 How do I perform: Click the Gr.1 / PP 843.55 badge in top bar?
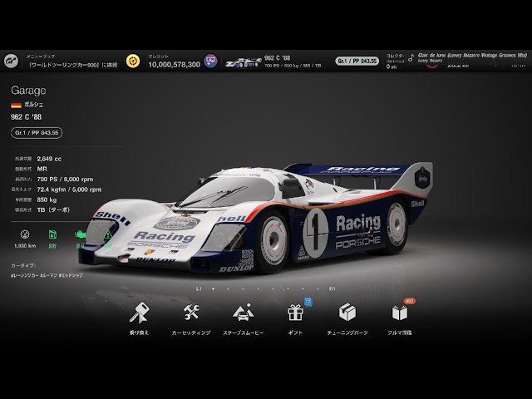tap(357, 61)
